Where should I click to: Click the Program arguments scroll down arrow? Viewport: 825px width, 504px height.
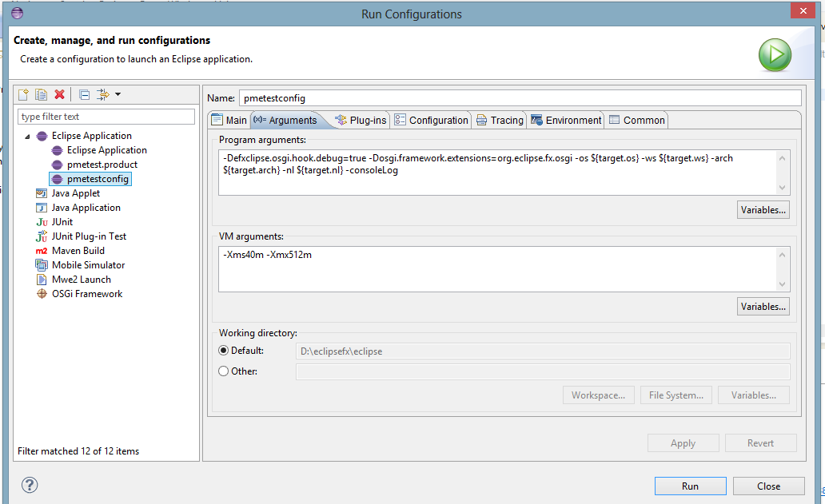[x=783, y=188]
